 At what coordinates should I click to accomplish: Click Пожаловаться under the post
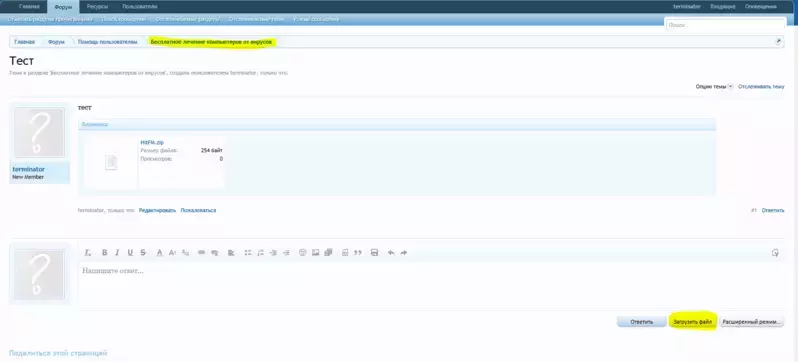tap(198, 210)
